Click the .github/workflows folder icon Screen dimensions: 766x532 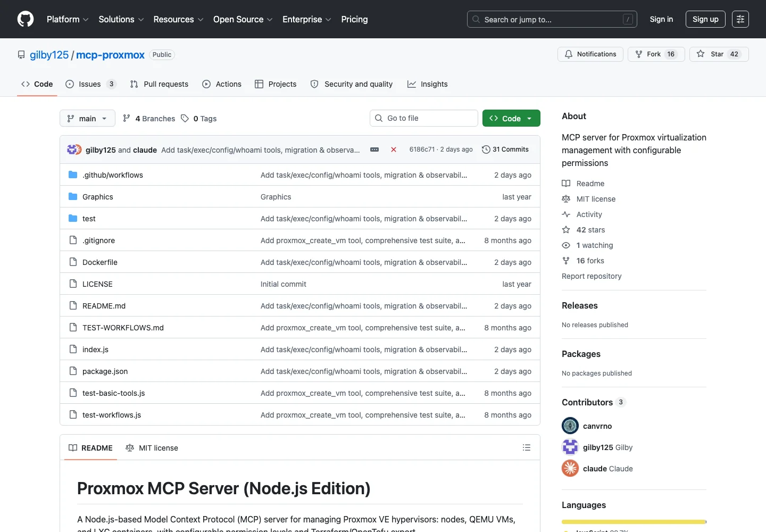coord(73,175)
